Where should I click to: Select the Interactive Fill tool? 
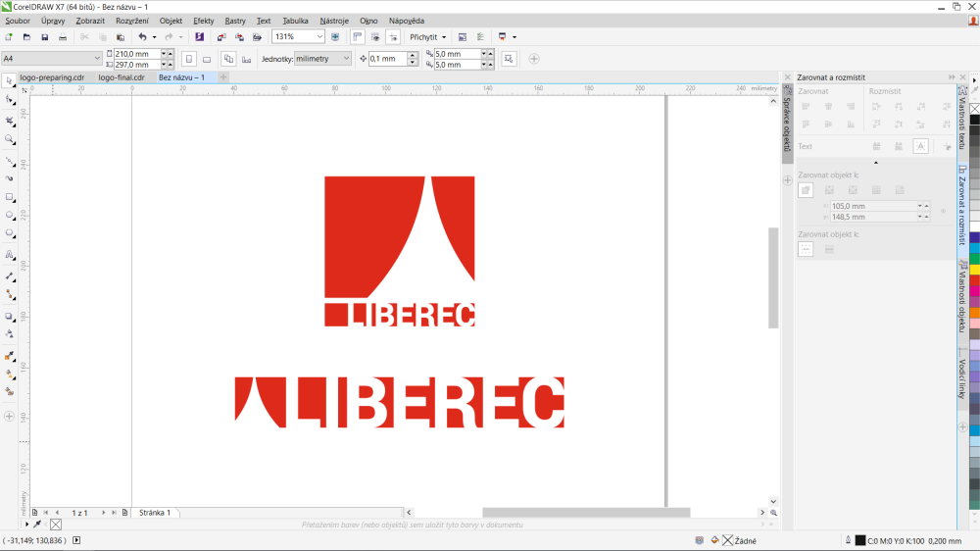[x=9, y=374]
